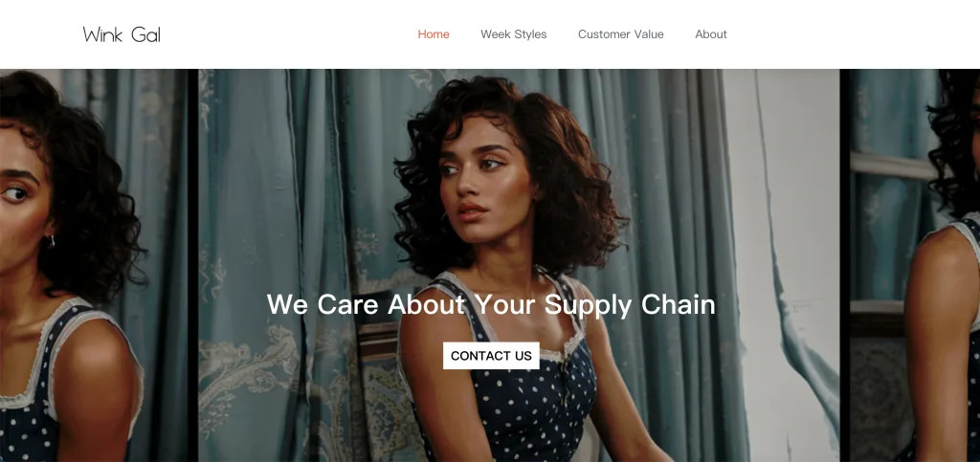980x462 pixels.
Task: Show the previous slide on the left edge
Action: [x=94, y=265]
